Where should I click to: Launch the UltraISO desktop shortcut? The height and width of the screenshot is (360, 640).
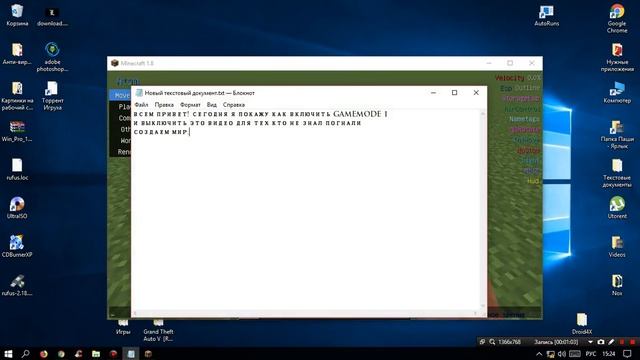(17, 207)
